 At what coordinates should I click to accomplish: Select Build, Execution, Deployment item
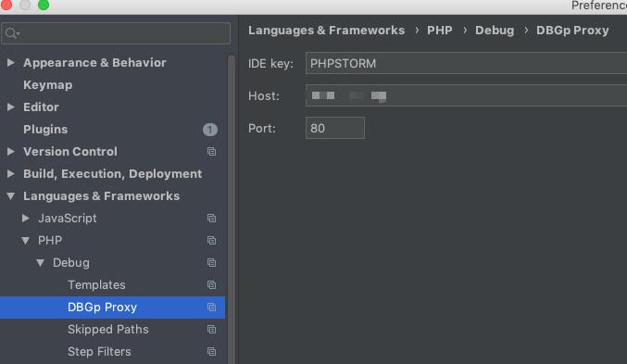click(x=113, y=173)
